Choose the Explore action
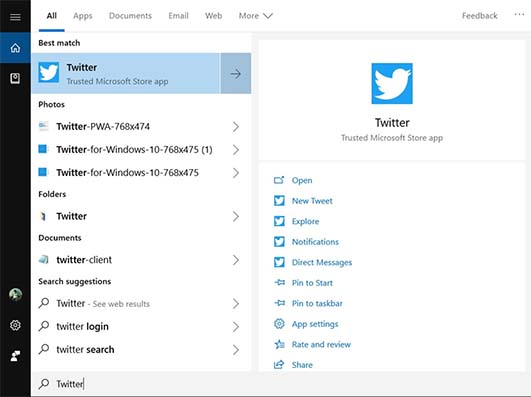 point(305,222)
